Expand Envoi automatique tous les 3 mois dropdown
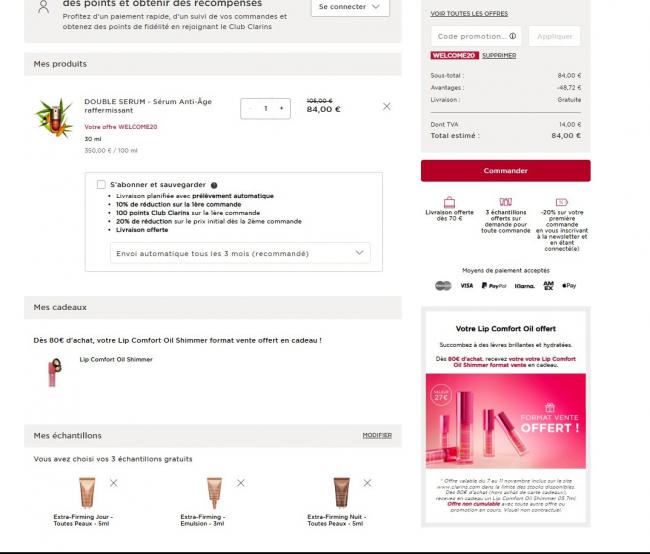650x554 pixels. coord(240,253)
